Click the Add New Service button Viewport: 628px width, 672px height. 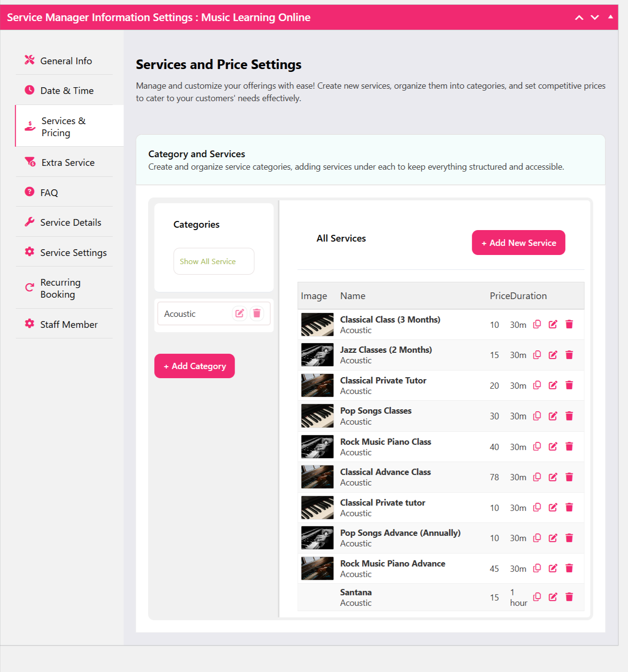point(518,243)
